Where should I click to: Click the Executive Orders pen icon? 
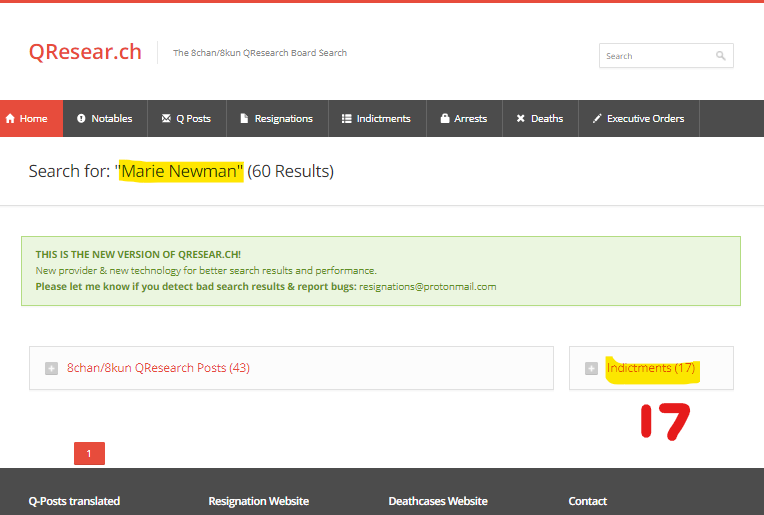(x=597, y=118)
